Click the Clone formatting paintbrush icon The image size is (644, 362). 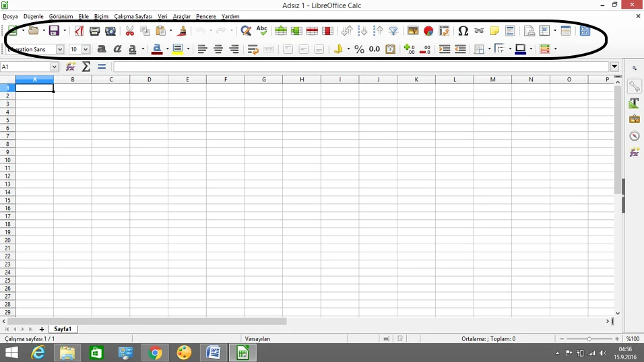tap(183, 31)
